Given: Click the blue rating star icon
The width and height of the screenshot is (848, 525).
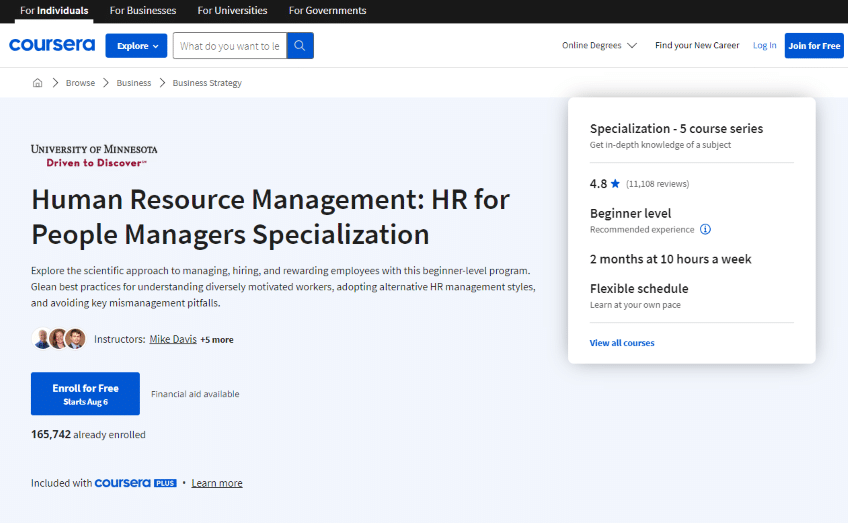Looking at the screenshot, I should coord(615,184).
